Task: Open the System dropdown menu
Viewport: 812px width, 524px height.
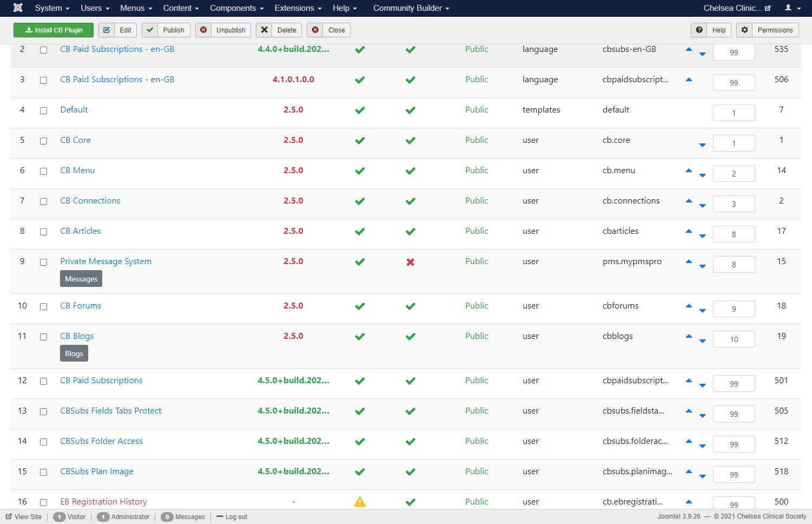Action: (52, 8)
